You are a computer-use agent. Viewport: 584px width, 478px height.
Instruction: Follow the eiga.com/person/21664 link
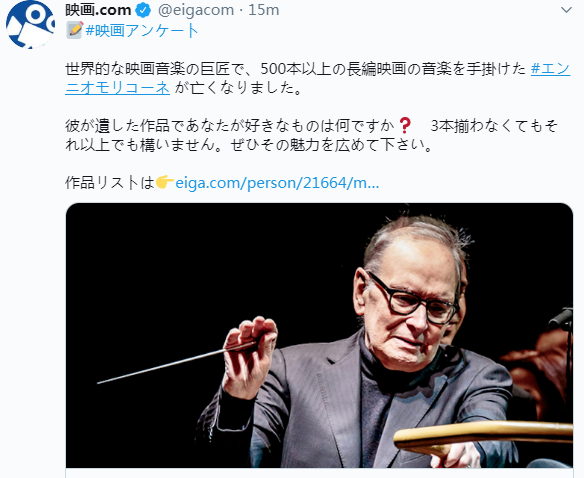pos(277,183)
